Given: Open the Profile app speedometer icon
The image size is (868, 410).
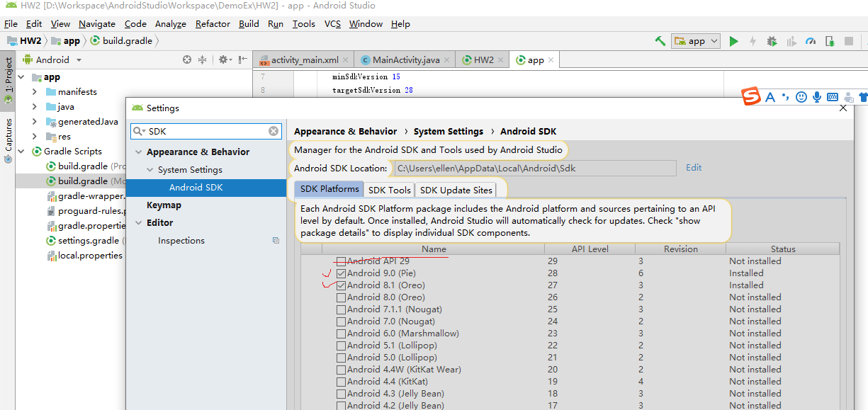Looking at the screenshot, I should point(811,41).
